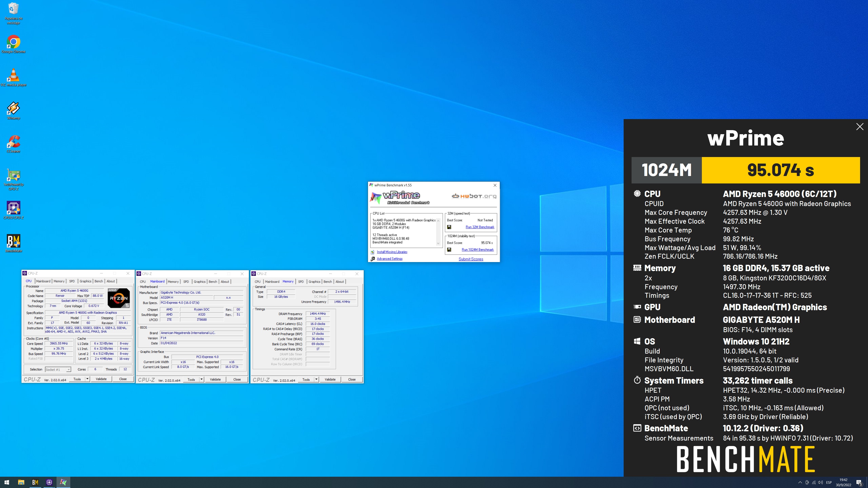Click DRAM Frequency value 1494.4 MHz

coord(318,314)
